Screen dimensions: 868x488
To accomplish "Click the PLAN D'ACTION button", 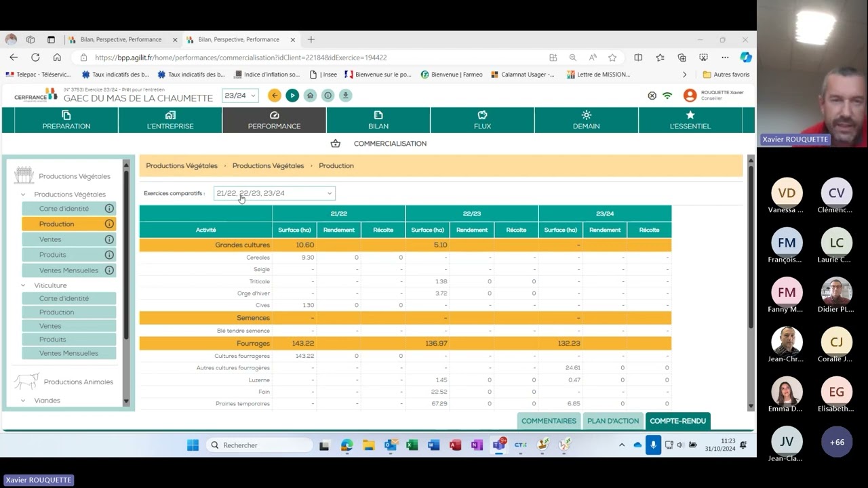I will (613, 421).
